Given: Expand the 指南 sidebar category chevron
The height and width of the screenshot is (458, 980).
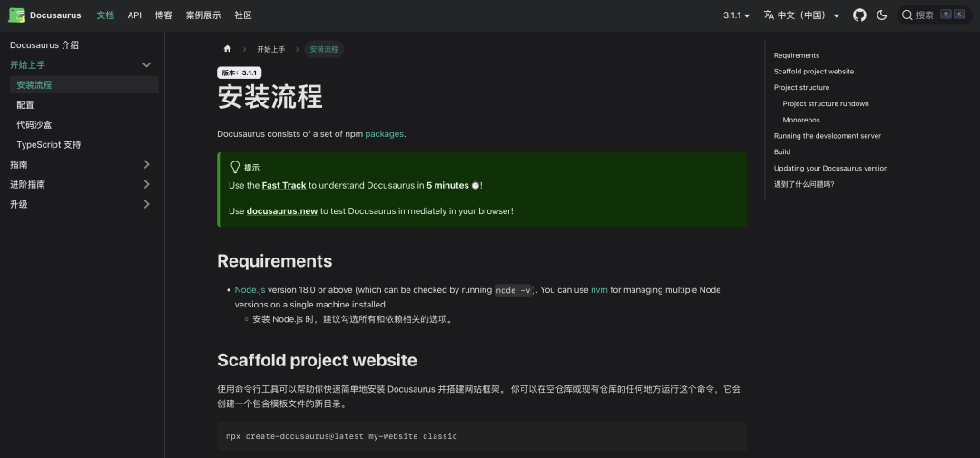Looking at the screenshot, I should (146, 164).
